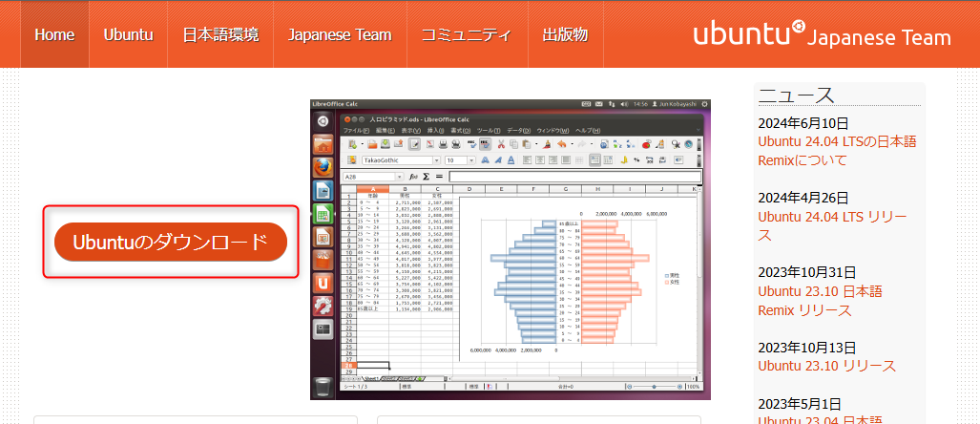980x424 pixels.
Task: Select the Japanese Team menu item
Action: 340,34
